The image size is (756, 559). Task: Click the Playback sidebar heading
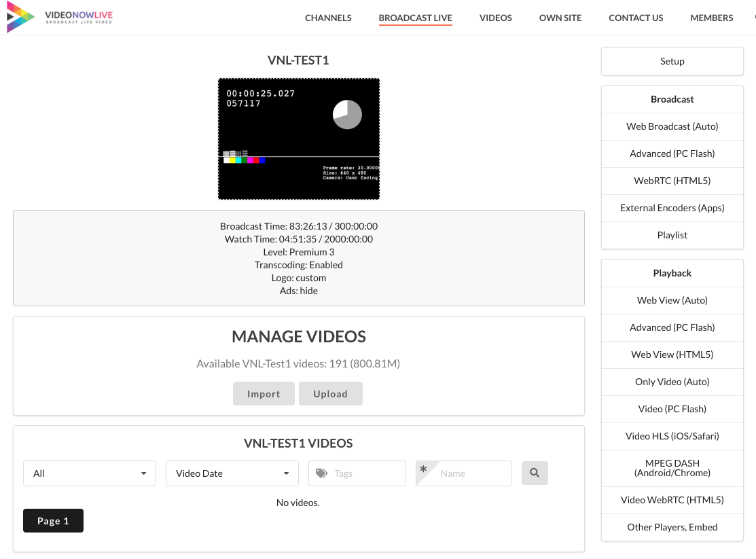pyautogui.click(x=672, y=273)
